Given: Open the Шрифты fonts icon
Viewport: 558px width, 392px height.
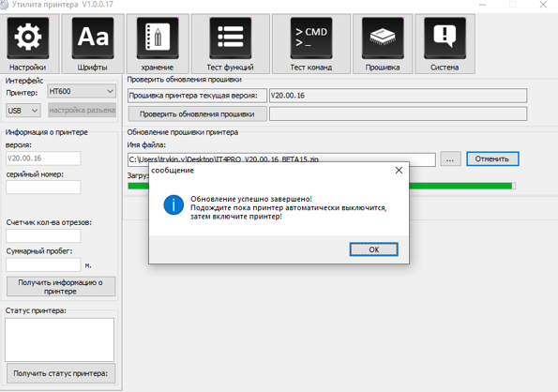Looking at the screenshot, I should coord(93,38).
